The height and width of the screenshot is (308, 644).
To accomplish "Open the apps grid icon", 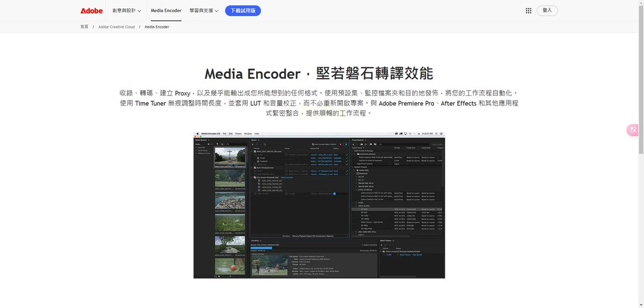I will [x=528, y=10].
